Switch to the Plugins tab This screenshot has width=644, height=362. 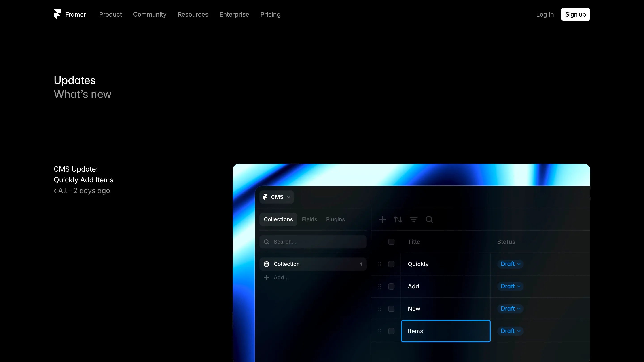335,219
